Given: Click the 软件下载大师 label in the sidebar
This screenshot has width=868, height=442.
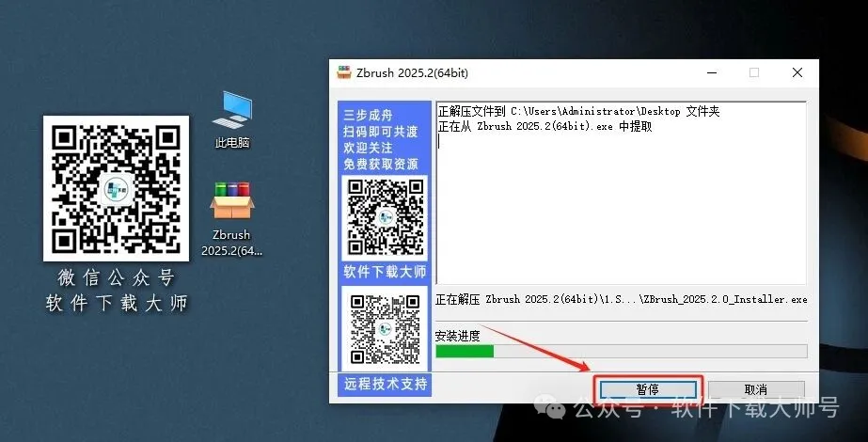Looking at the screenshot, I should pos(386,272).
